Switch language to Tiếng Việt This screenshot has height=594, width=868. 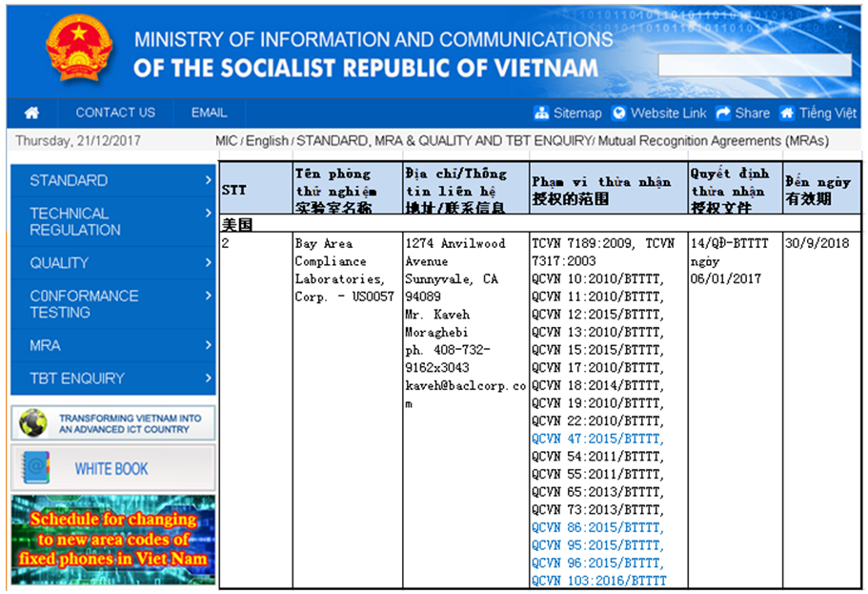click(x=828, y=113)
